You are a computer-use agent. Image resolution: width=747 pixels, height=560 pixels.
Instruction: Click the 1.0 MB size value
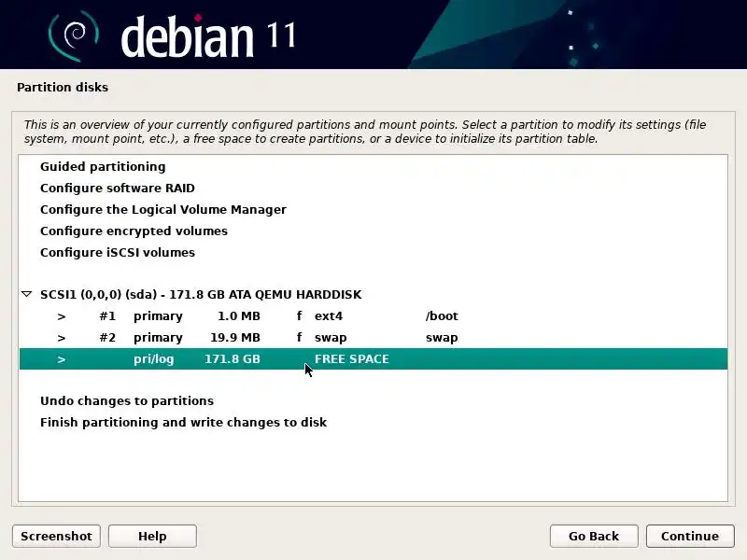point(239,316)
